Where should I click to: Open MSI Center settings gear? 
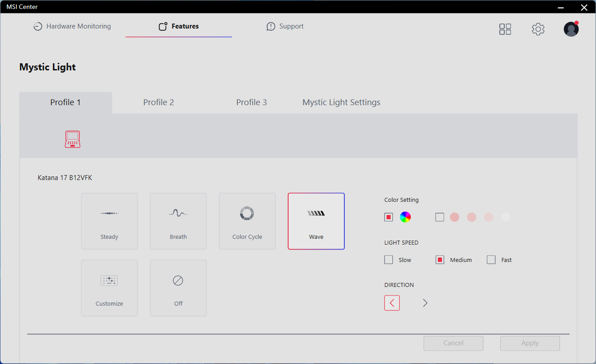538,29
